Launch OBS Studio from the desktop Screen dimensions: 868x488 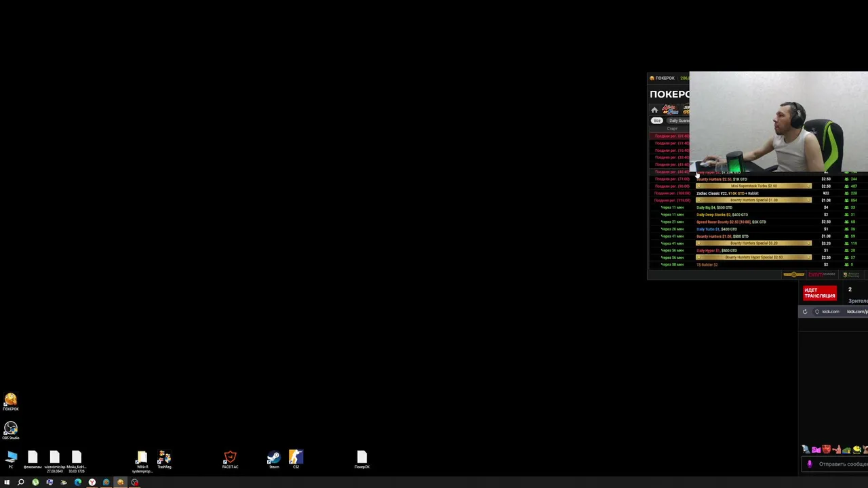pos(10,430)
